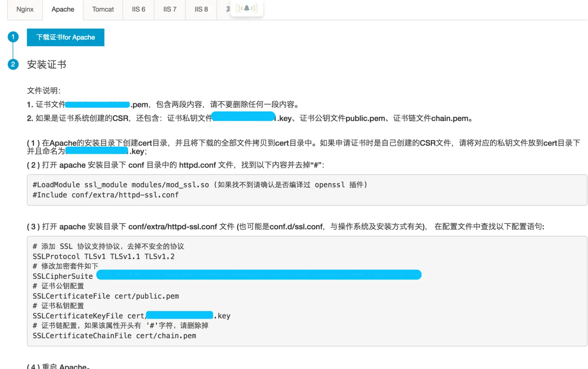Click the 文件说明 label
Screen dimensions: 588x369
click(44, 91)
